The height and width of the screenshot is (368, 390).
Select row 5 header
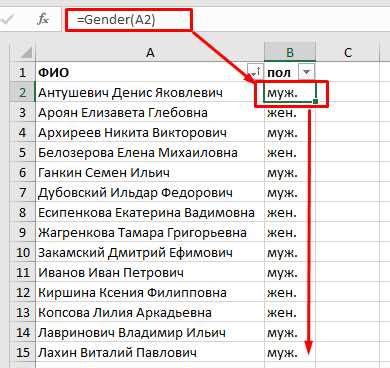coord(22,152)
